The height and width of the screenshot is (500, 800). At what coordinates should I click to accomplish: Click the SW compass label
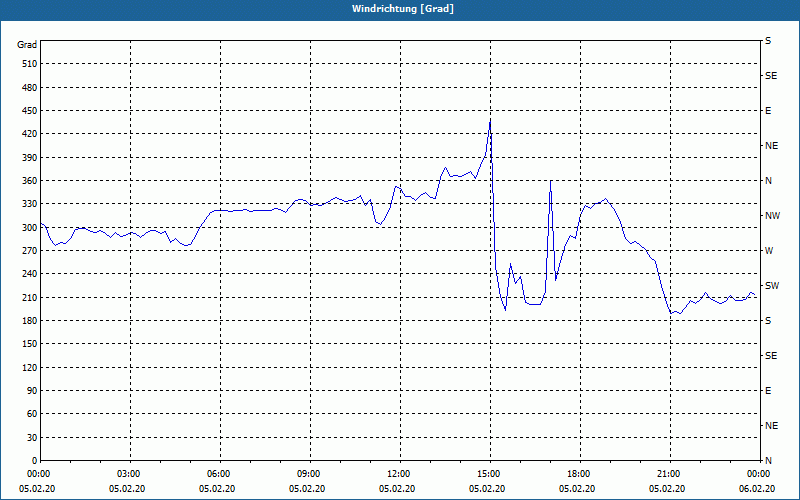coord(772,286)
